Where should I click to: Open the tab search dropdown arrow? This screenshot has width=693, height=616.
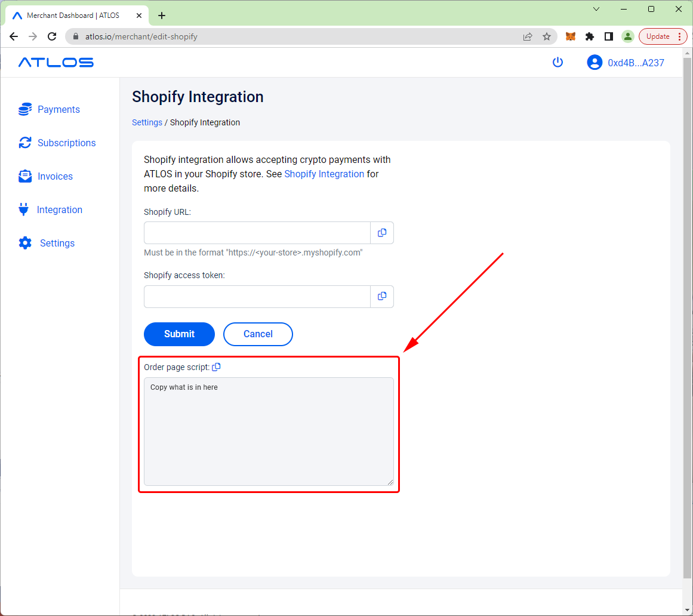pyautogui.click(x=596, y=9)
